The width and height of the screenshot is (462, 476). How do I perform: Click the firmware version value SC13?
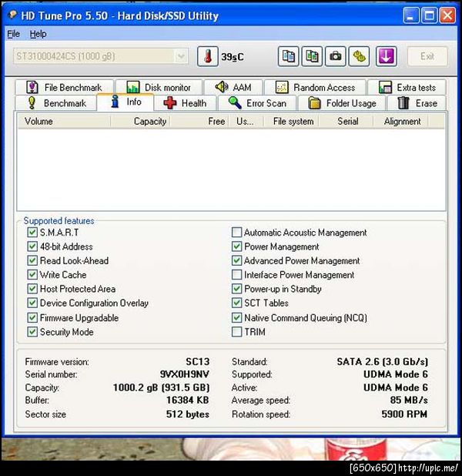(198, 361)
